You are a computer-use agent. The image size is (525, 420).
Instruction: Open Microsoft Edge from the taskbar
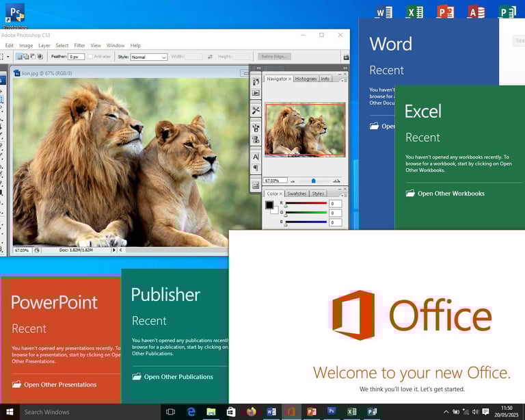191,412
